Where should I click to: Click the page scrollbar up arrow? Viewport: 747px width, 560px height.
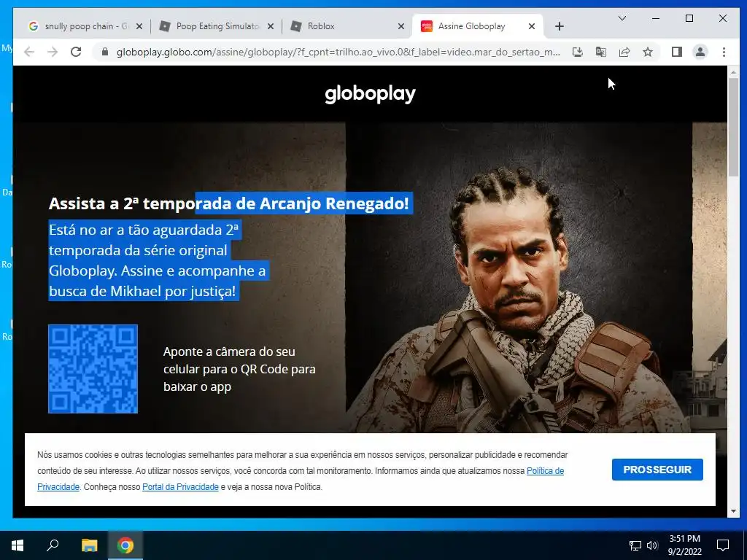coord(733,72)
